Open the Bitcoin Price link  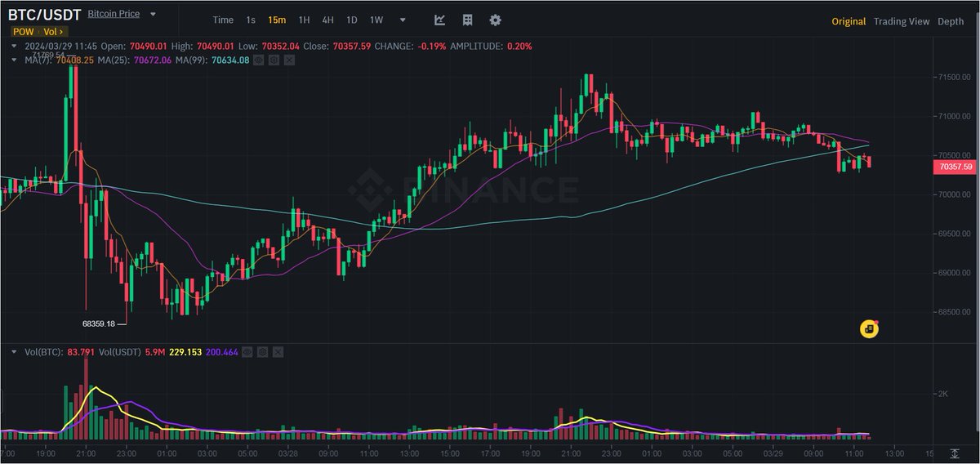click(x=114, y=15)
